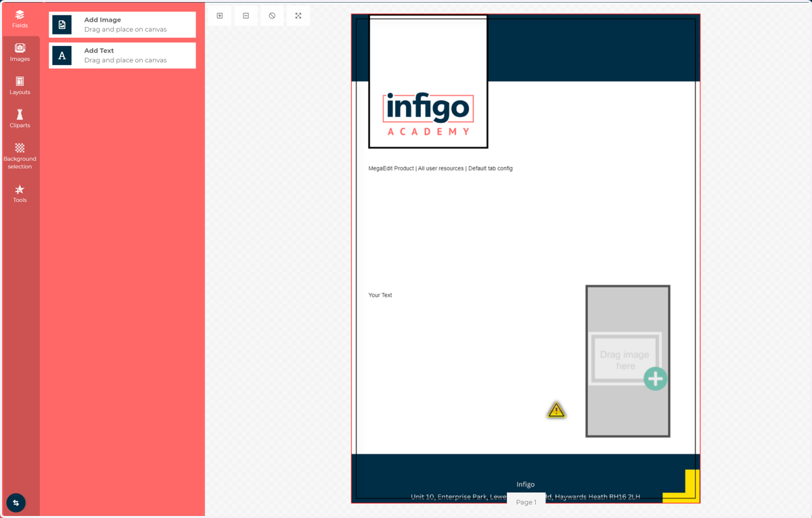Click the fit-to-screen expand icon
812x518 pixels.
coord(298,16)
